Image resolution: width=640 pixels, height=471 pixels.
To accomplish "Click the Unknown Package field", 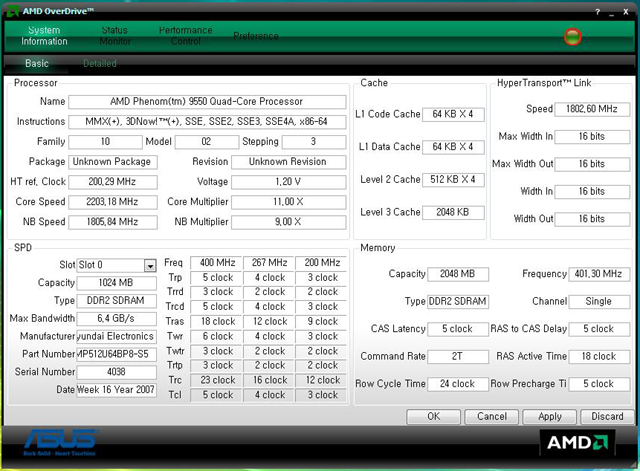I will point(113,162).
